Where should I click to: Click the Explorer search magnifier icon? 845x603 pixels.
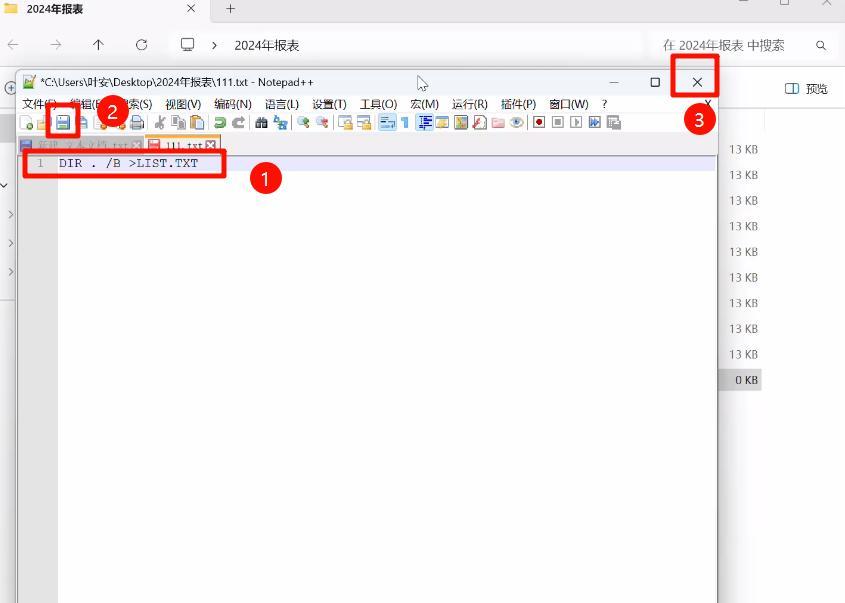tap(821, 45)
